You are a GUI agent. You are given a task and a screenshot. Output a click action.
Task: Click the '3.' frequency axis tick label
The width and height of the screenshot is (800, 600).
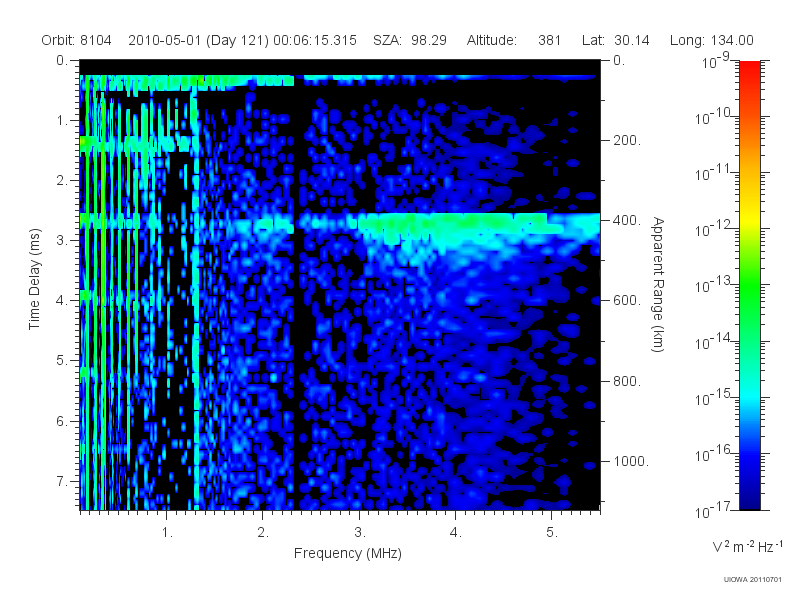360,533
